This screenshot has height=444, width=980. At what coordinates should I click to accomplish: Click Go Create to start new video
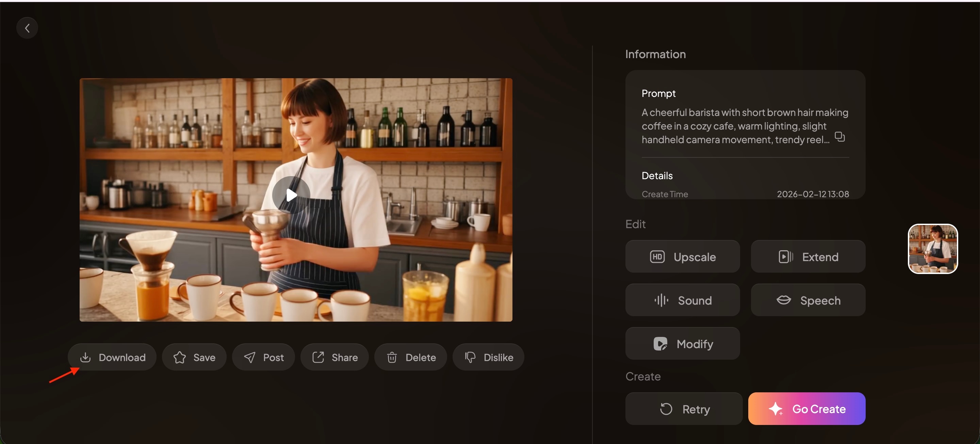[806, 409]
